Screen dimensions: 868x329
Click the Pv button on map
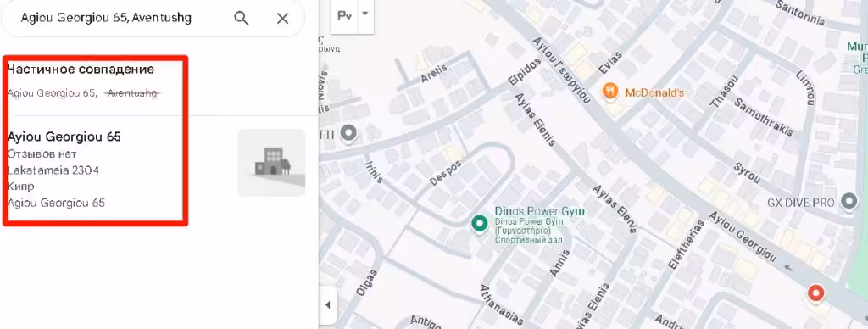[x=345, y=15]
